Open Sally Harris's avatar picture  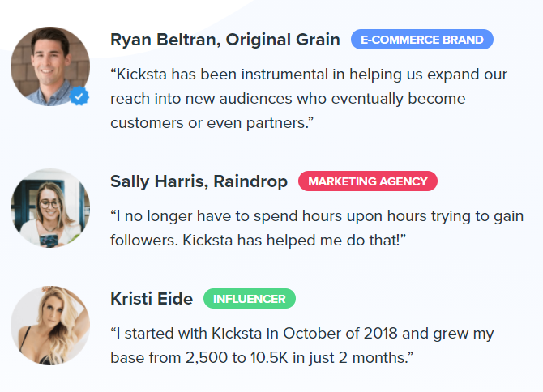49,208
